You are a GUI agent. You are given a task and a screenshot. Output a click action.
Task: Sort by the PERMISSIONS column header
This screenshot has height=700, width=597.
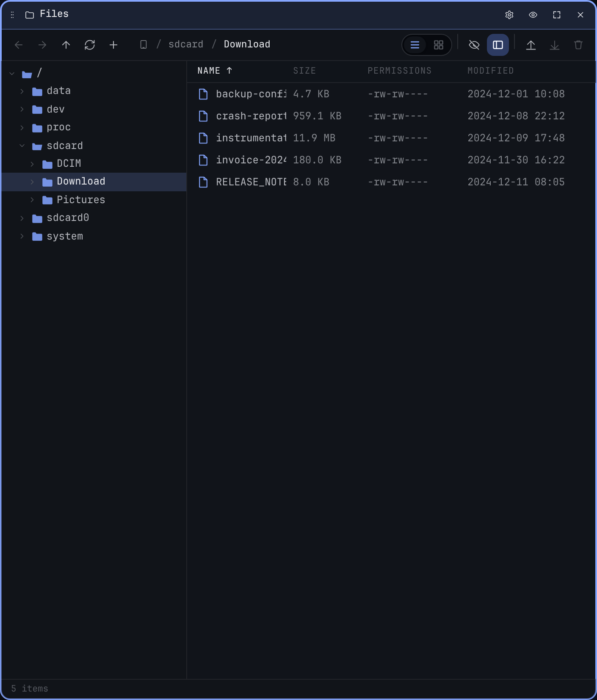point(399,71)
